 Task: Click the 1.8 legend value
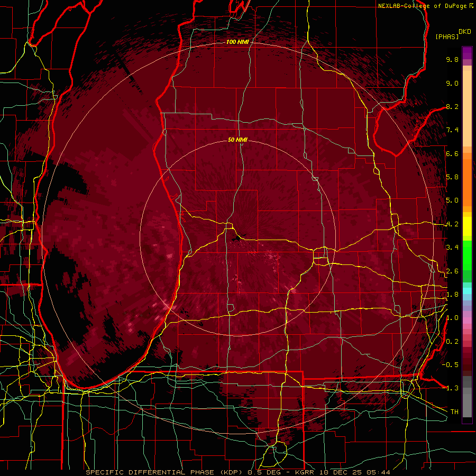(x=452, y=295)
